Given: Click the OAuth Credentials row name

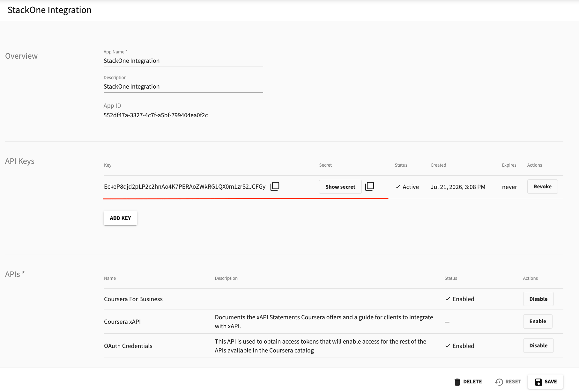Looking at the screenshot, I should click(128, 346).
